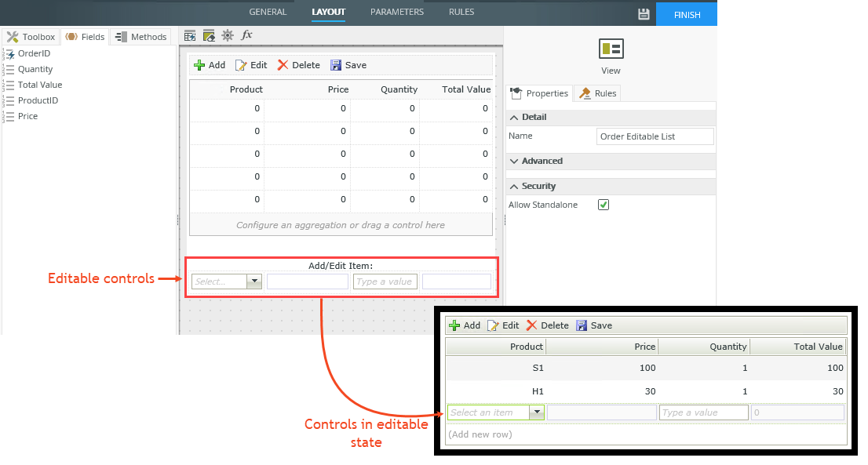This screenshot has height=465, width=868.
Task: Select the Fields tab
Action: tap(86, 37)
